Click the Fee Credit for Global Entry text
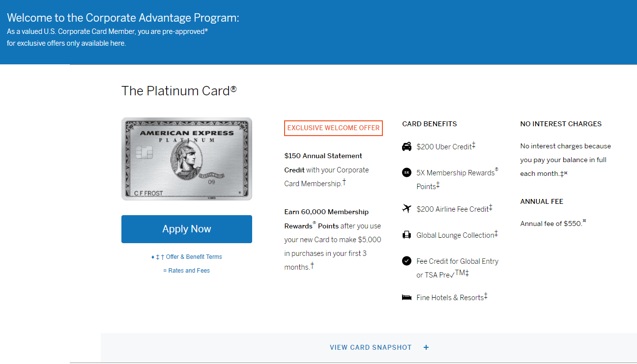This screenshot has width=637, height=364. [457, 268]
